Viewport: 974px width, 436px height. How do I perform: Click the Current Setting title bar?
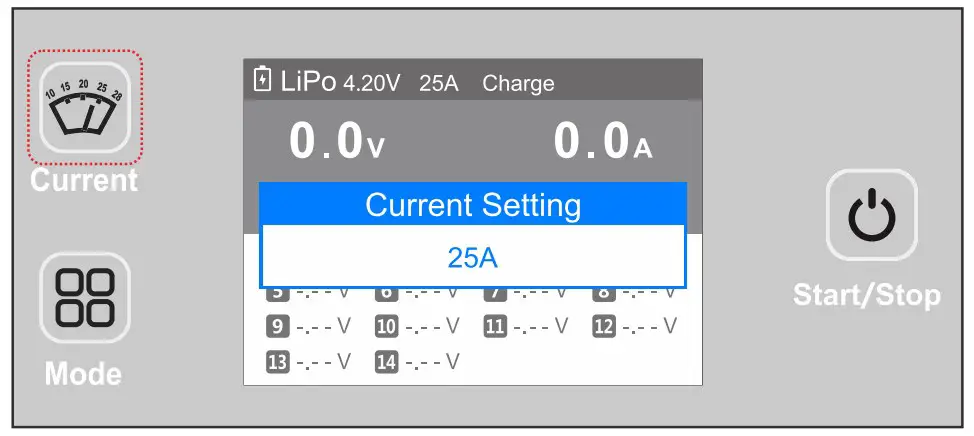(472, 206)
